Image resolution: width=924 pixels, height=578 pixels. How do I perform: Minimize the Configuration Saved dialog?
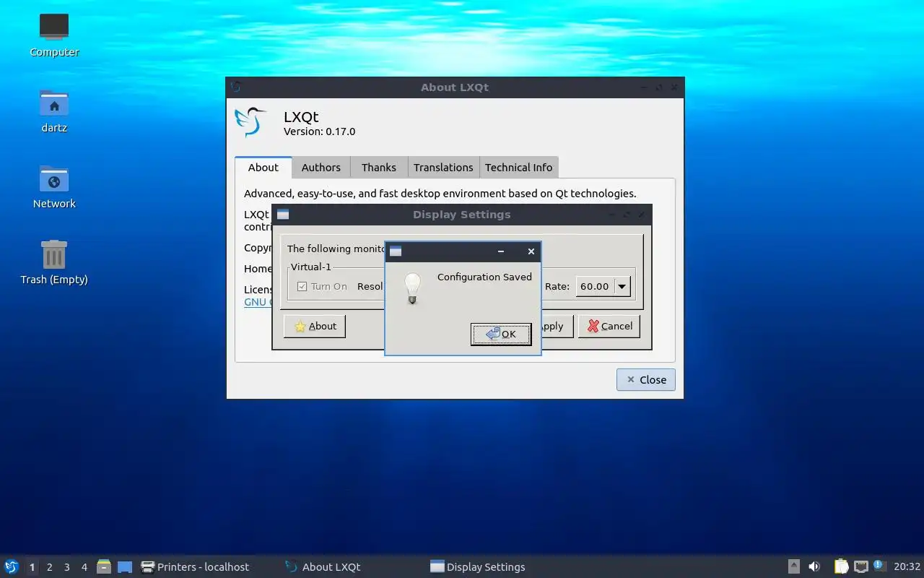(x=501, y=251)
